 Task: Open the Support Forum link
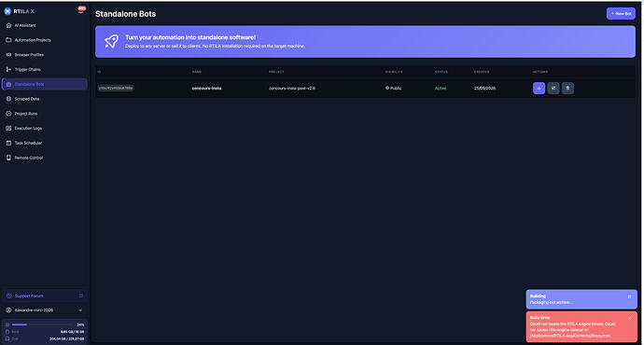pos(45,296)
